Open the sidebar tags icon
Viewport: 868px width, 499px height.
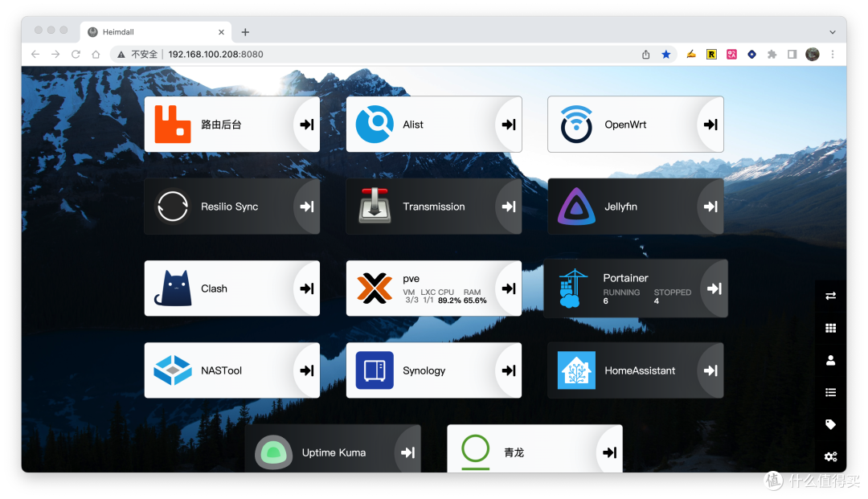(x=830, y=424)
